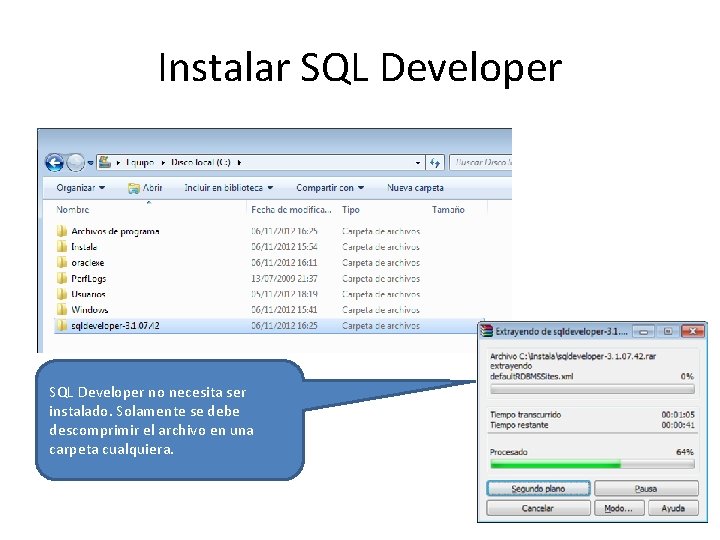Click the WinRAR icon in extraction dialog title
The width and height of the screenshot is (720, 540).
coord(486,331)
